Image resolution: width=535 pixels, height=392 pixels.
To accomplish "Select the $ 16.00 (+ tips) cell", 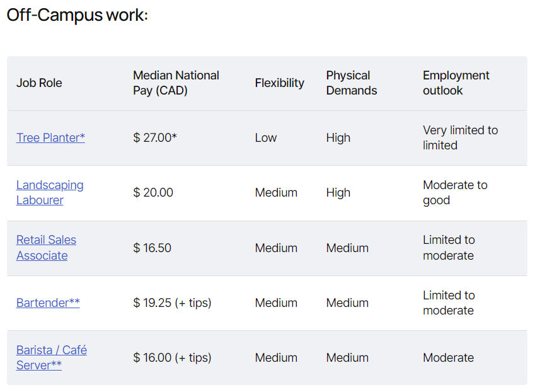I will click(172, 357).
